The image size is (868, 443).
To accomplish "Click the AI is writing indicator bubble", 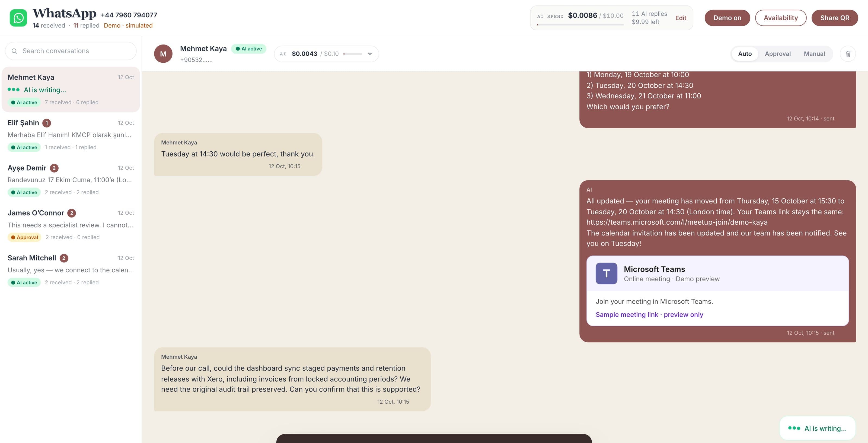I will (x=818, y=428).
